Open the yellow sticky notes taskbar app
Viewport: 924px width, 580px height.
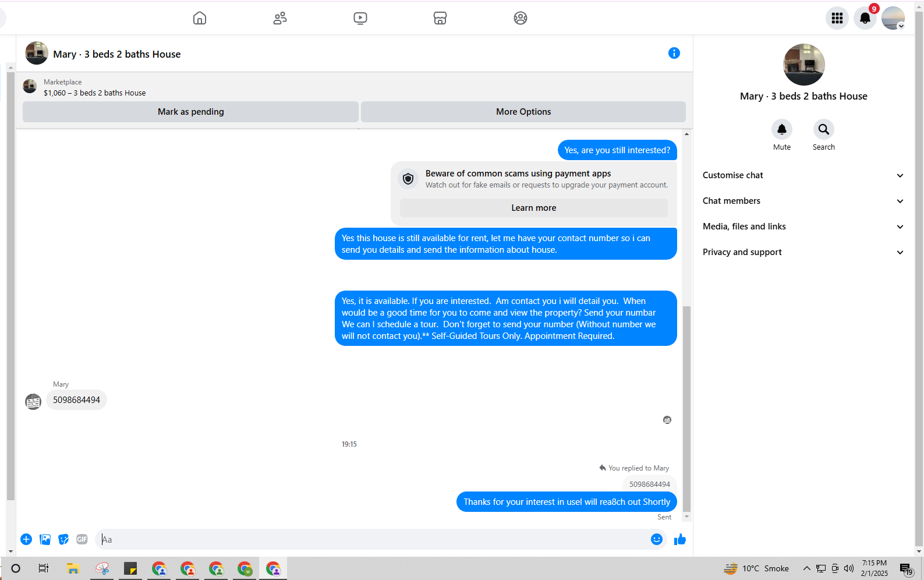(x=130, y=568)
